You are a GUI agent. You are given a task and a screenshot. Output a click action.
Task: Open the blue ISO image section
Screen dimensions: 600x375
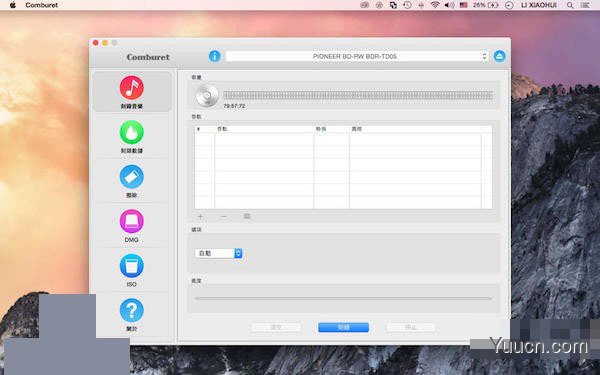pyautogui.click(x=132, y=266)
